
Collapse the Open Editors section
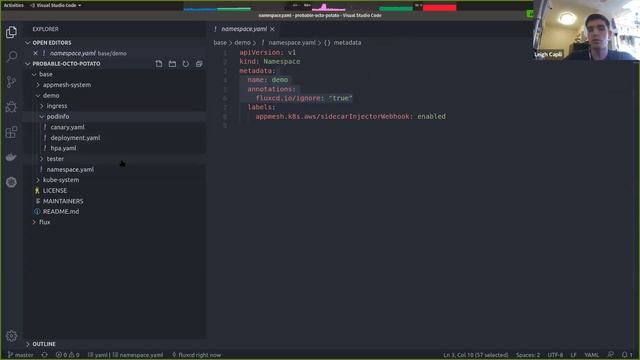click(x=28, y=42)
